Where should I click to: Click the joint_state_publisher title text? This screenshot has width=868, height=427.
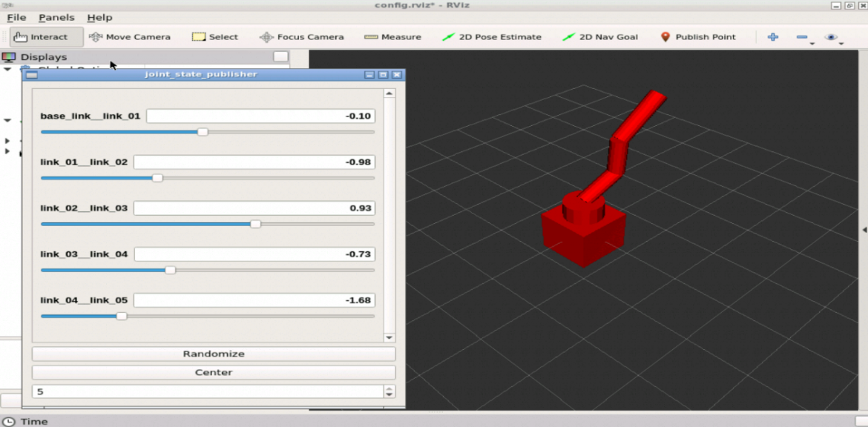pos(201,74)
